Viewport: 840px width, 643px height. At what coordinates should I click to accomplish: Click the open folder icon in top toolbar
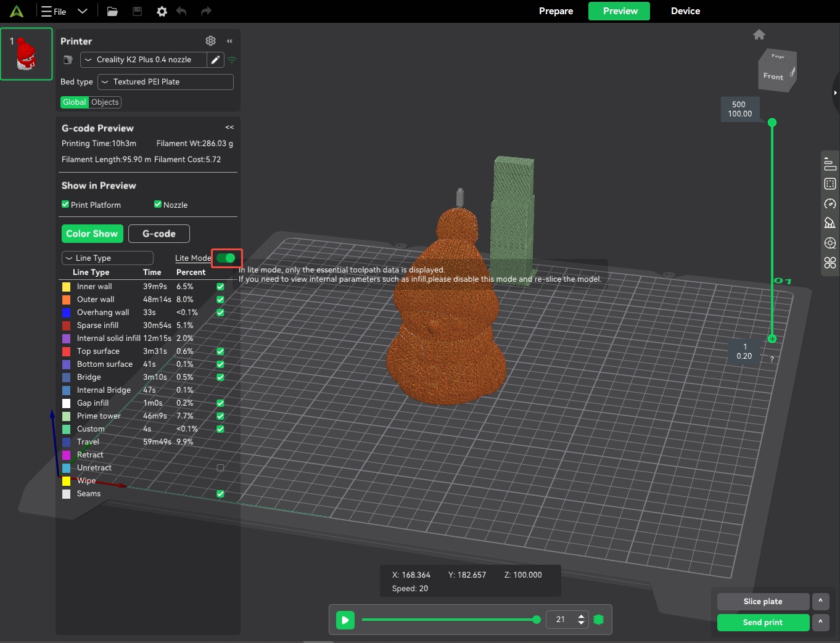(112, 11)
